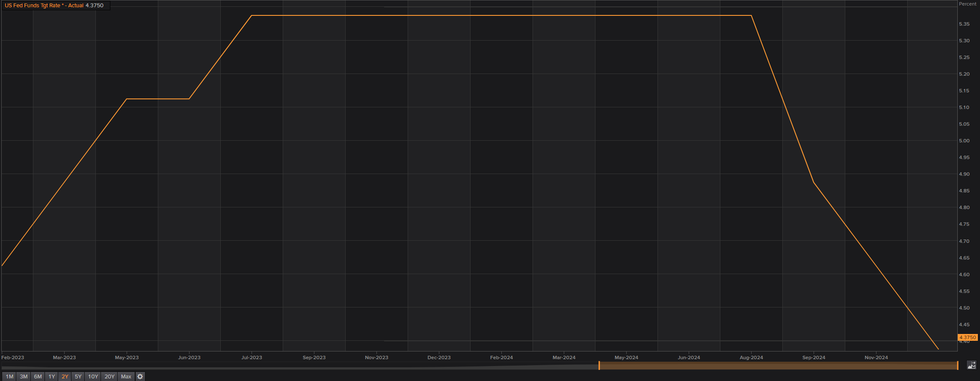980x381 pixels.
Task: Select the 1Y time range
Action: pos(52,377)
